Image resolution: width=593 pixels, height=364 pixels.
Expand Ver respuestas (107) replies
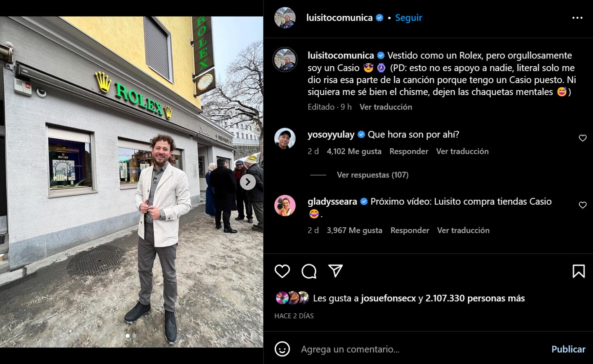tap(372, 175)
